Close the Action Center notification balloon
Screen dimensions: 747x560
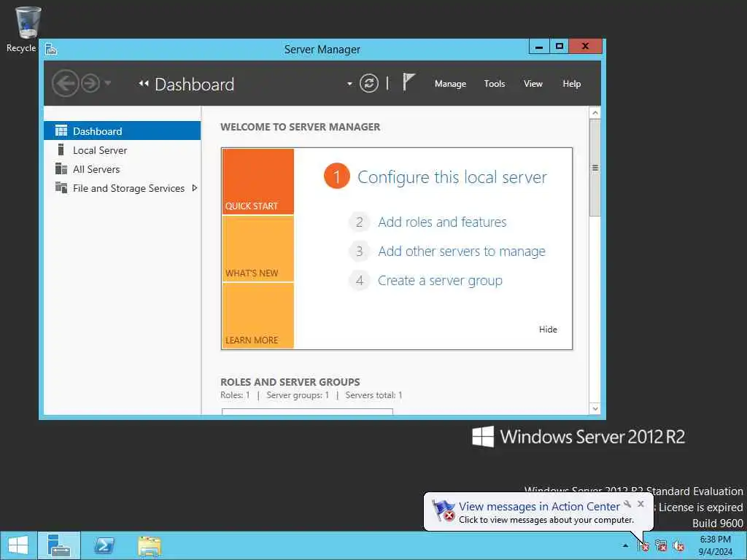(640, 504)
